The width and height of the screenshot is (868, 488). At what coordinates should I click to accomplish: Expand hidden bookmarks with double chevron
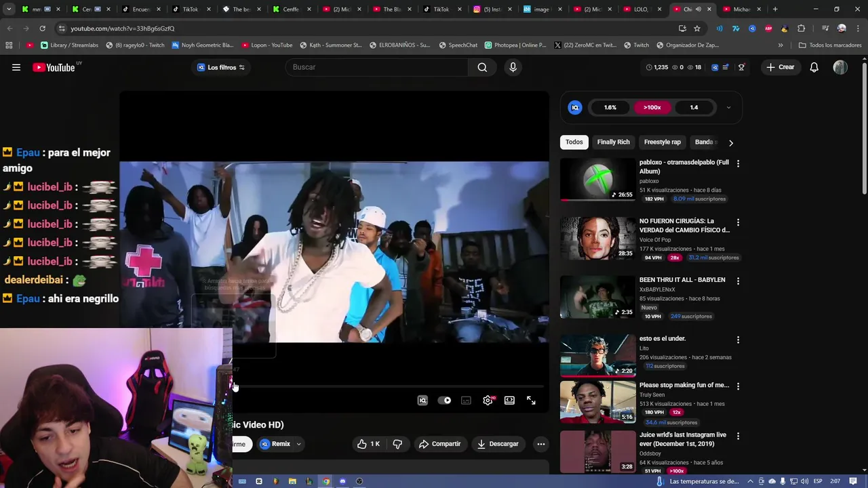point(781,45)
